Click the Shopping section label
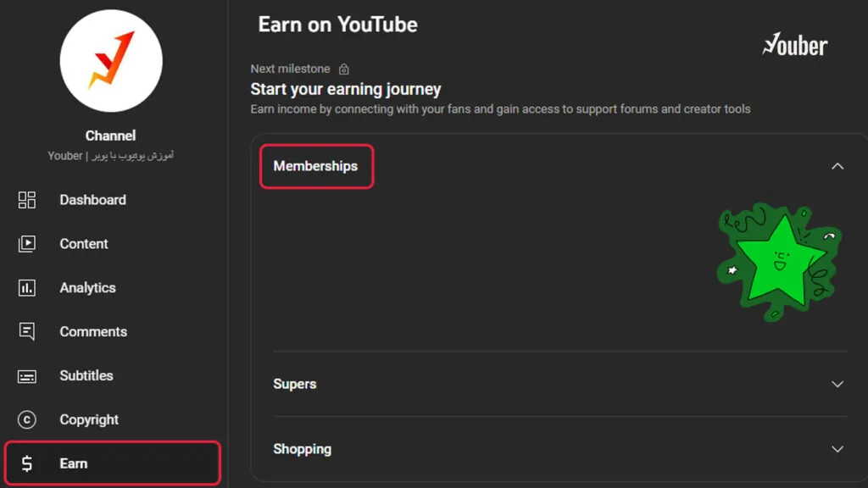Viewport: 868px width, 488px height. click(303, 449)
